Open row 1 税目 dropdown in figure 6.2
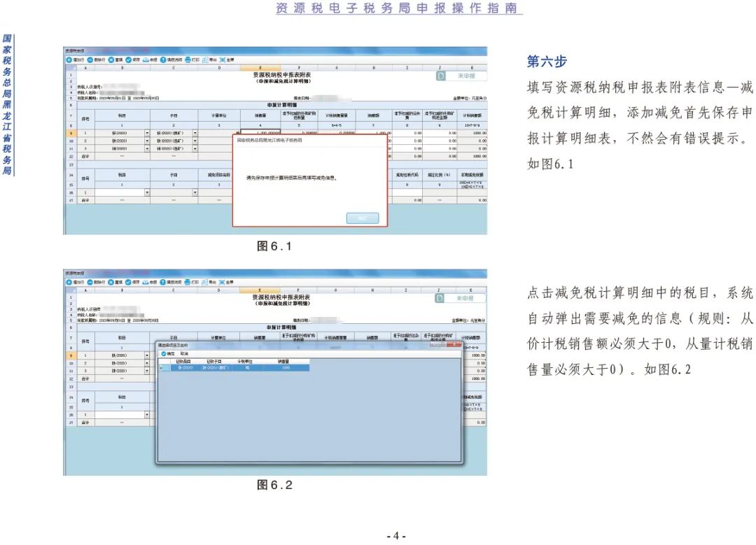The width and height of the screenshot is (756, 545). point(147,355)
